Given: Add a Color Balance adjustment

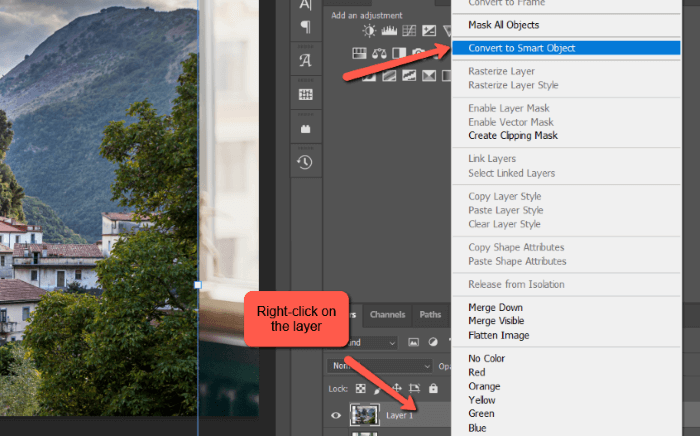Looking at the screenshot, I should (379, 53).
